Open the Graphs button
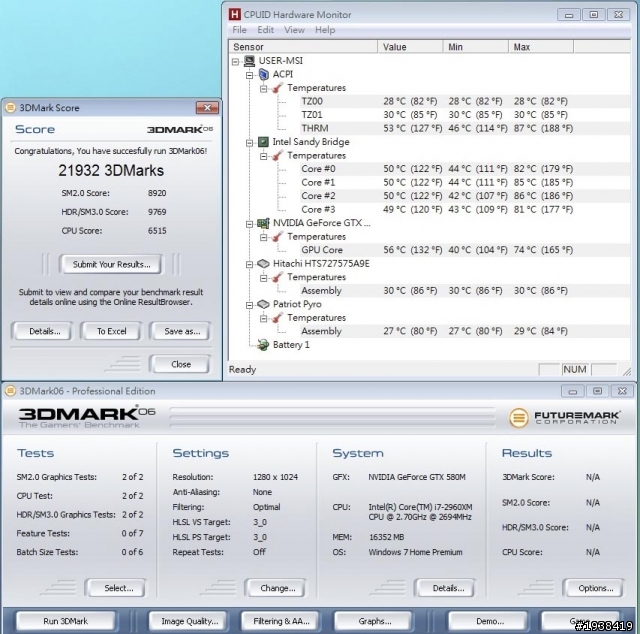The image size is (640, 634). (374, 621)
